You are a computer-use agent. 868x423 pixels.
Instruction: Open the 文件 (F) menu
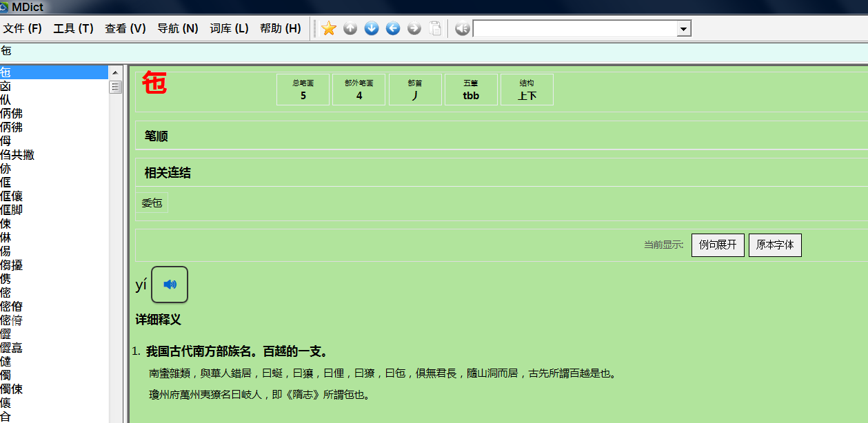point(23,28)
